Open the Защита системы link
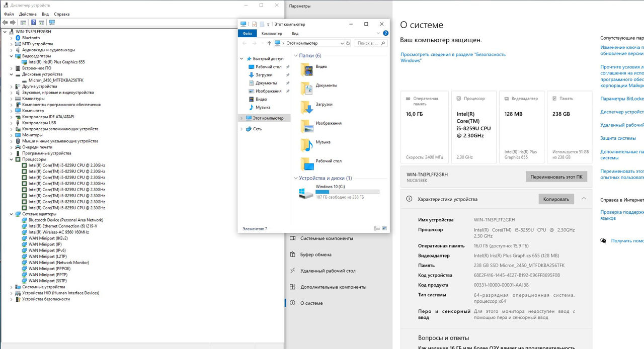The height and width of the screenshot is (349, 644). 618,138
